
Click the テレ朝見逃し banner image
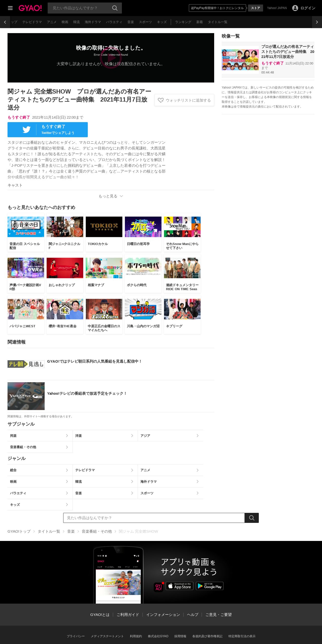pyautogui.click(x=26, y=364)
